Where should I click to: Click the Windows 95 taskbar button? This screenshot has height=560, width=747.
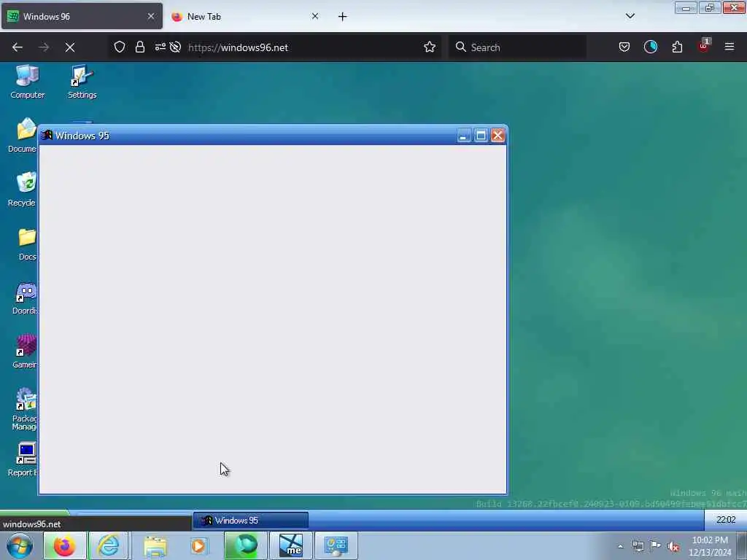pyautogui.click(x=251, y=521)
